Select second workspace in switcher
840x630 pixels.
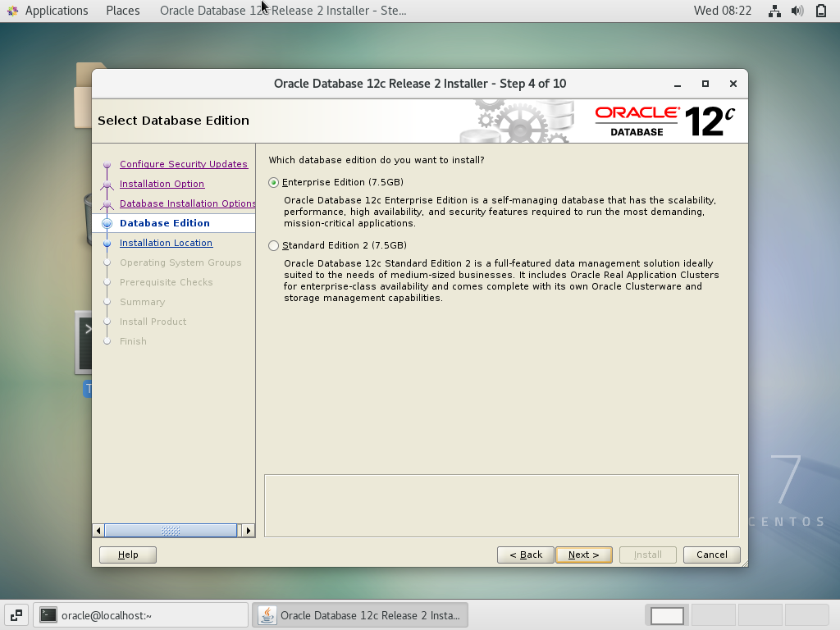click(714, 616)
